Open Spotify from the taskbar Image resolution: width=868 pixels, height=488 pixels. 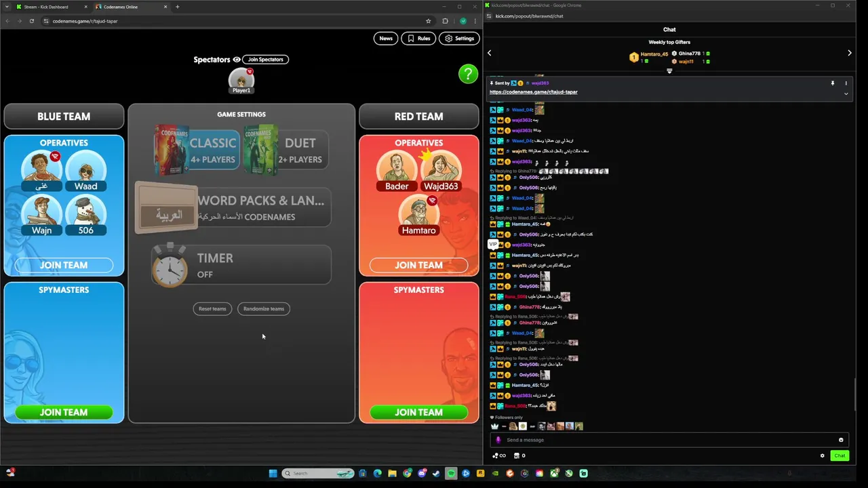451,473
